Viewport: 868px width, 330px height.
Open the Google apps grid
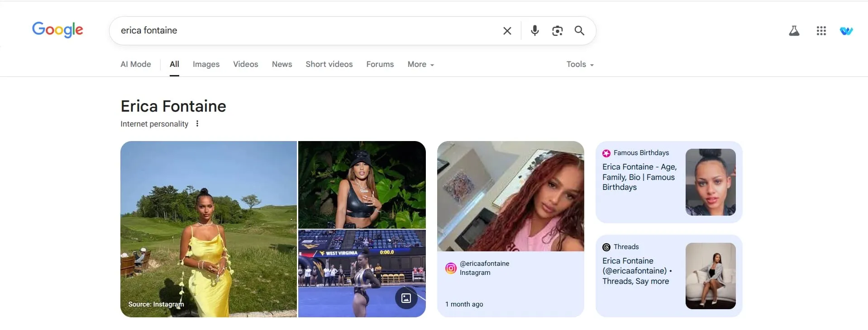click(x=821, y=31)
